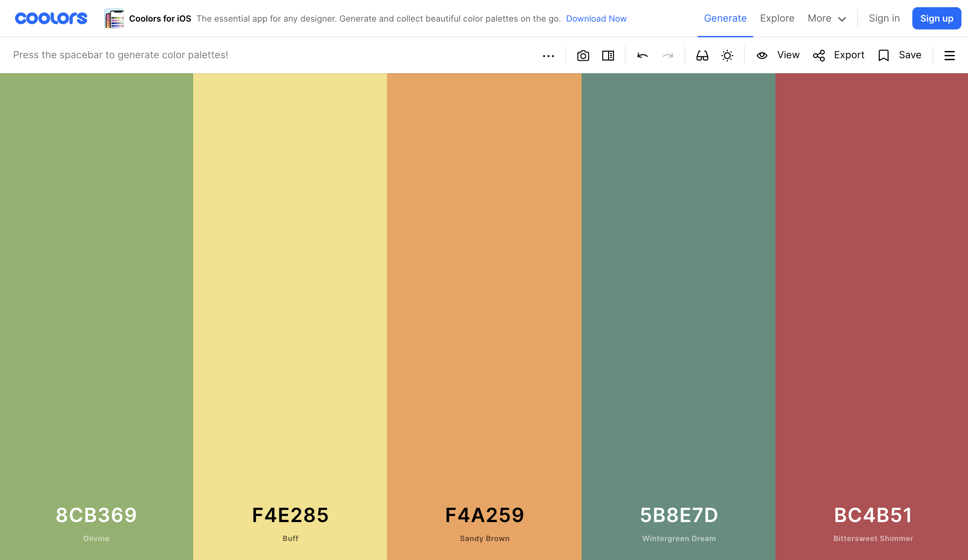Click the Download Now link
968x560 pixels.
coord(596,18)
